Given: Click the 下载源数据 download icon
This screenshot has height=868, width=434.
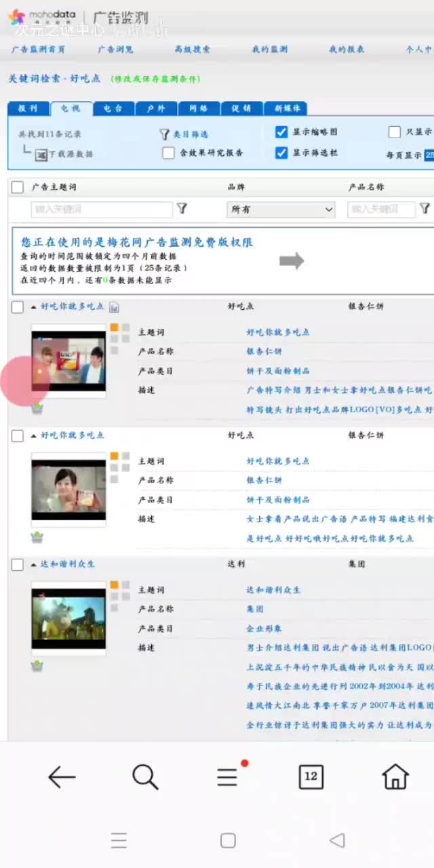Looking at the screenshot, I should (x=41, y=155).
